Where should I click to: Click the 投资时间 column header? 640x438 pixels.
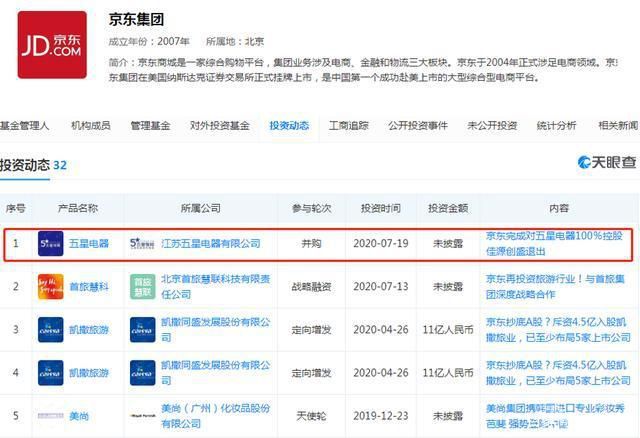380,208
